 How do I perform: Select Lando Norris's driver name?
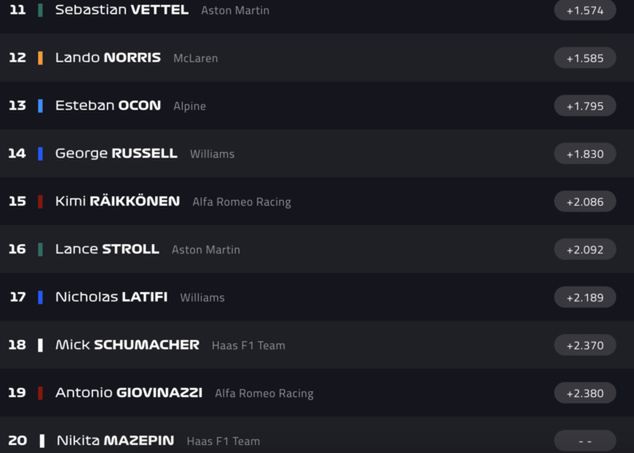107,58
